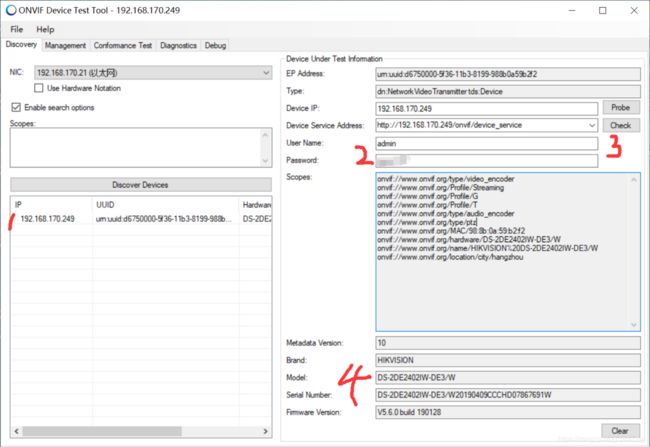Viewport: 650px width, 447px height.
Task: Click the ONVIF app icon in title bar
Action: tap(11, 10)
